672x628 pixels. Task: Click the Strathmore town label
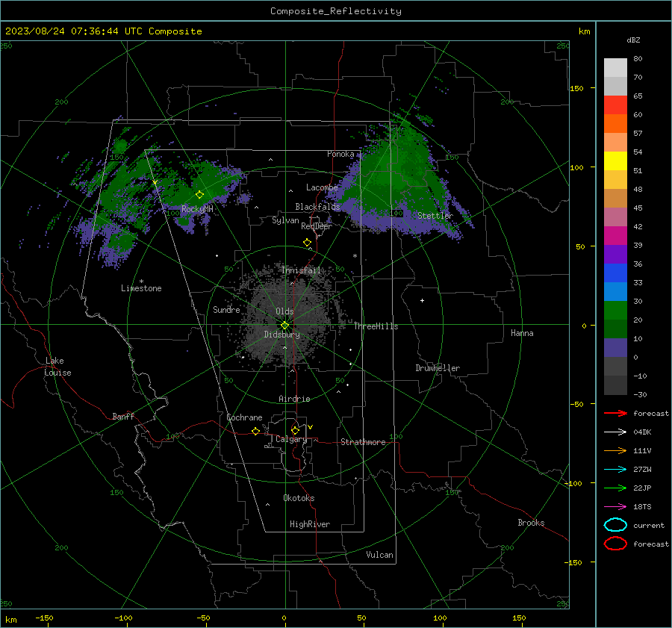(363, 442)
